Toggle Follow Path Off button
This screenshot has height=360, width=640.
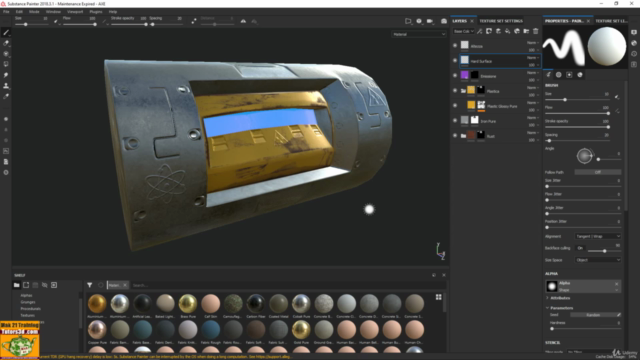point(598,172)
